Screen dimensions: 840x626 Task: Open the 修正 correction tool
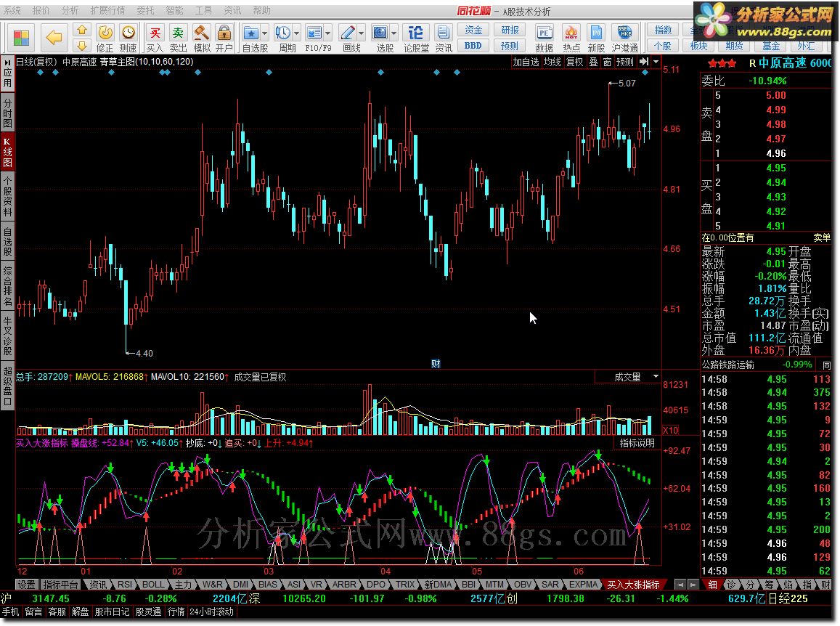click(x=105, y=38)
